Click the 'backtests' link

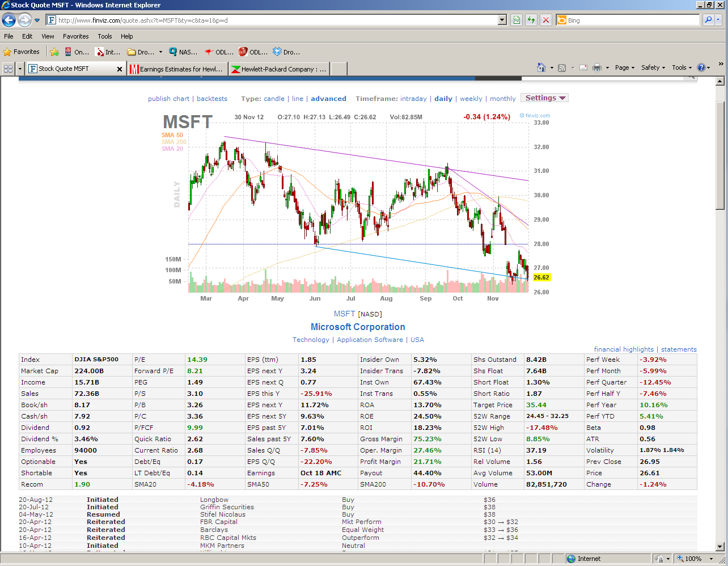point(212,99)
